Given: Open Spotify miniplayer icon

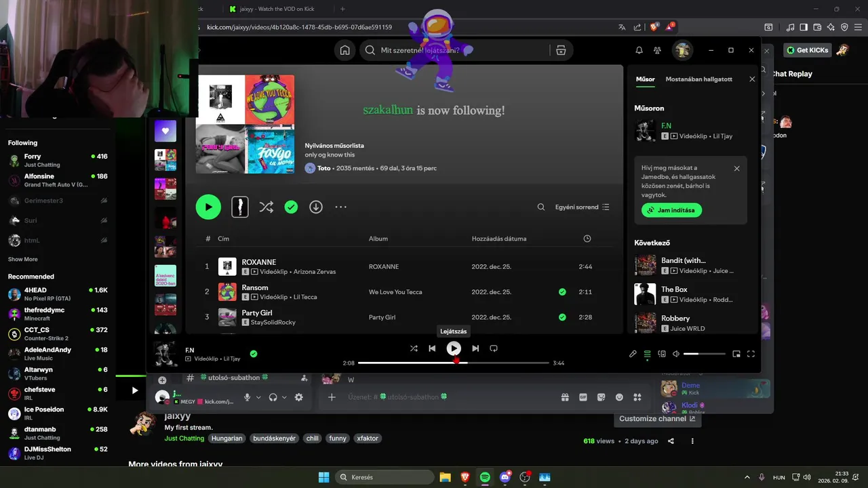Looking at the screenshot, I should (x=736, y=354).
